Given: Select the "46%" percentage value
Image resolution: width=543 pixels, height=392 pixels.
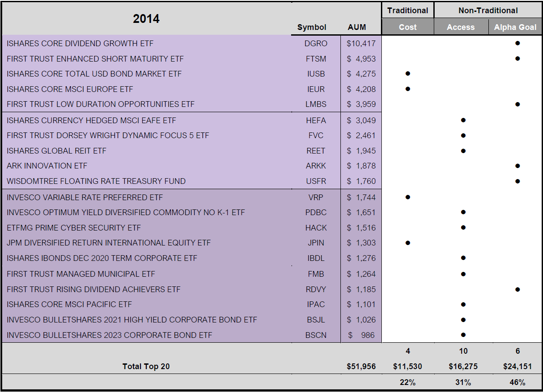Looking at the screenshot, I should pyautogui.click(x=518, y=382).
